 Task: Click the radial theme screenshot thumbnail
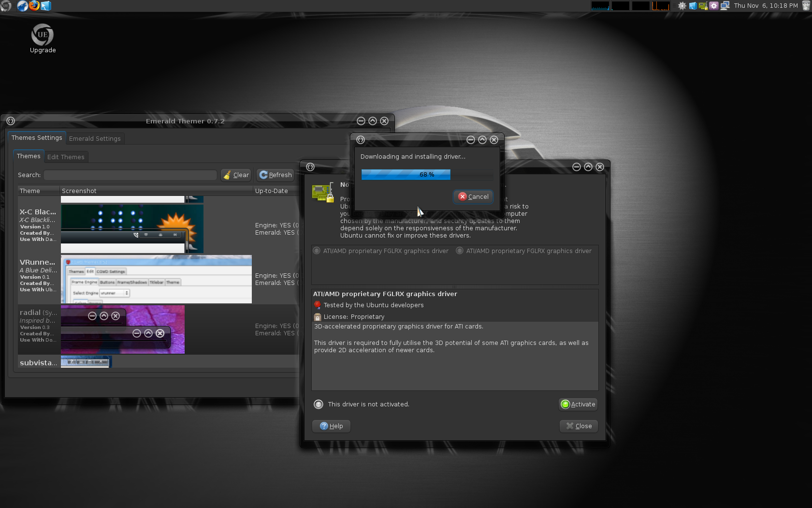[x=123, y=329]
